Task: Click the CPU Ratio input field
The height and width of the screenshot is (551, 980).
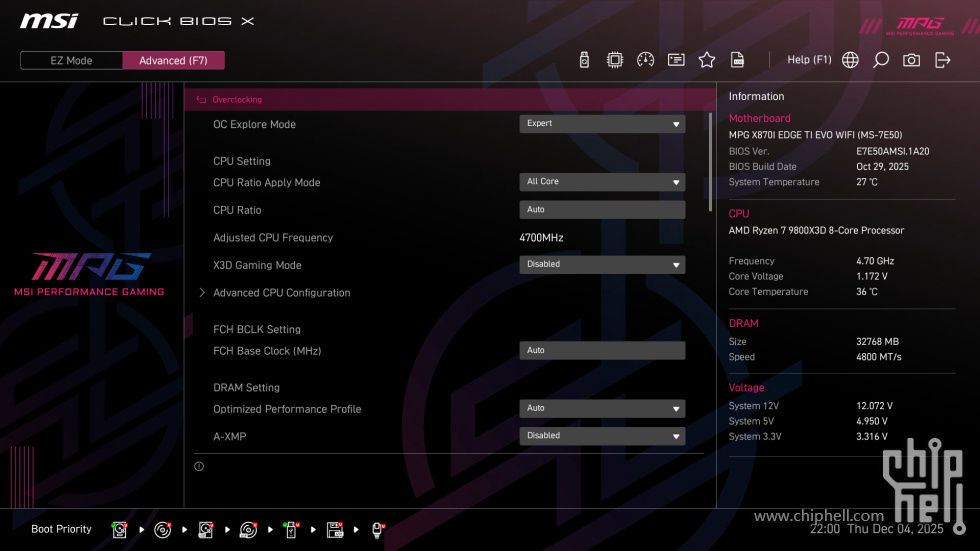Action: 602,210
